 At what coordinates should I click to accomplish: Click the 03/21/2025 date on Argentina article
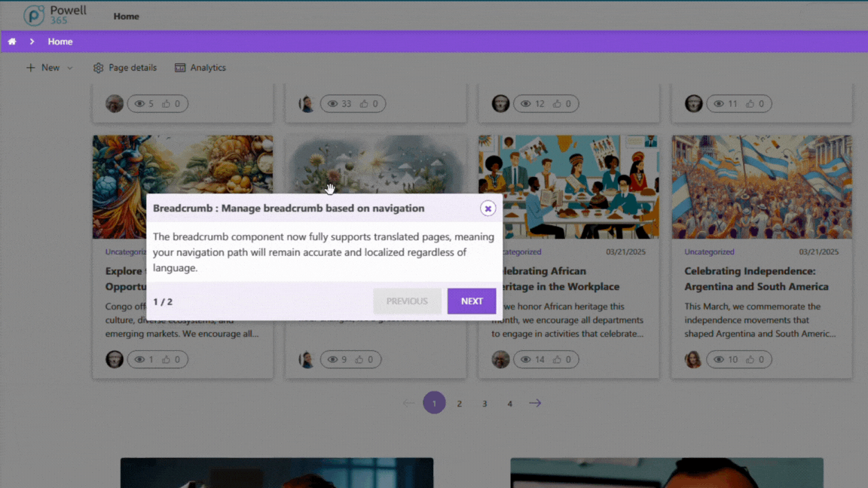[x=819, y=252]
